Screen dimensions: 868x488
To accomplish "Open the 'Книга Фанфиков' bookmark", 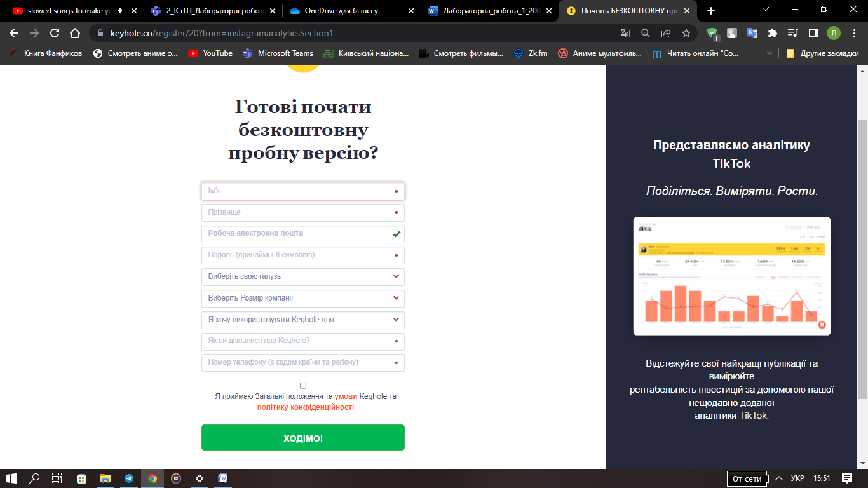I will (x=46, y=53).
